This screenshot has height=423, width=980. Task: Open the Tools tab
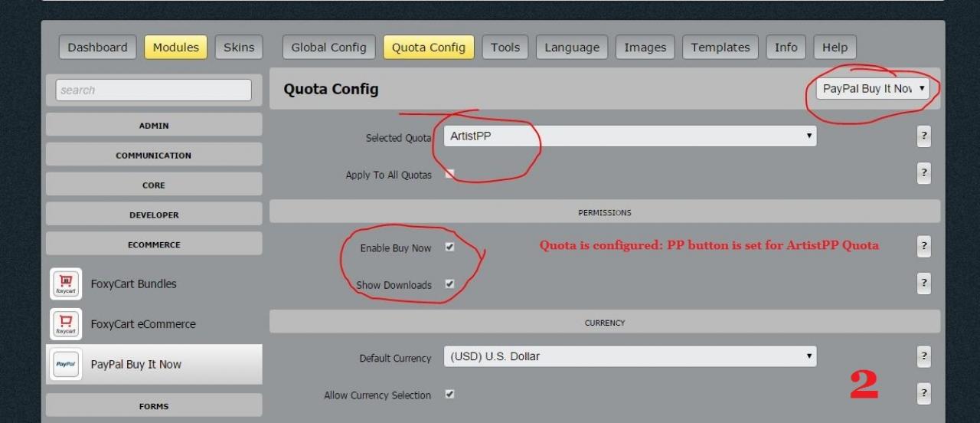505,48
